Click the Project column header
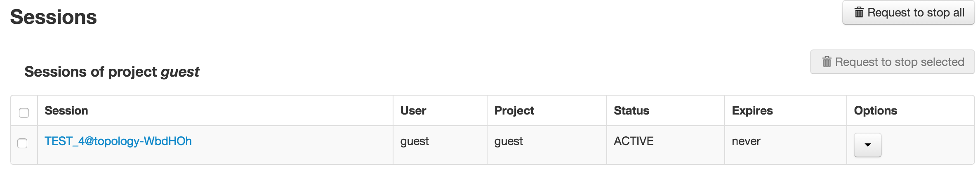This screenshot has width=980, height=178. (x=514, y=110)
